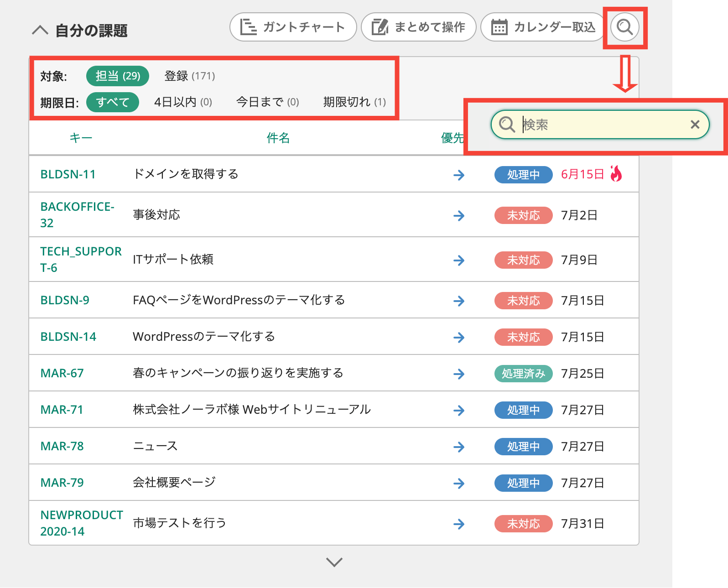
Task: Open issue MAR-79 link
Action: coord(62,483)
